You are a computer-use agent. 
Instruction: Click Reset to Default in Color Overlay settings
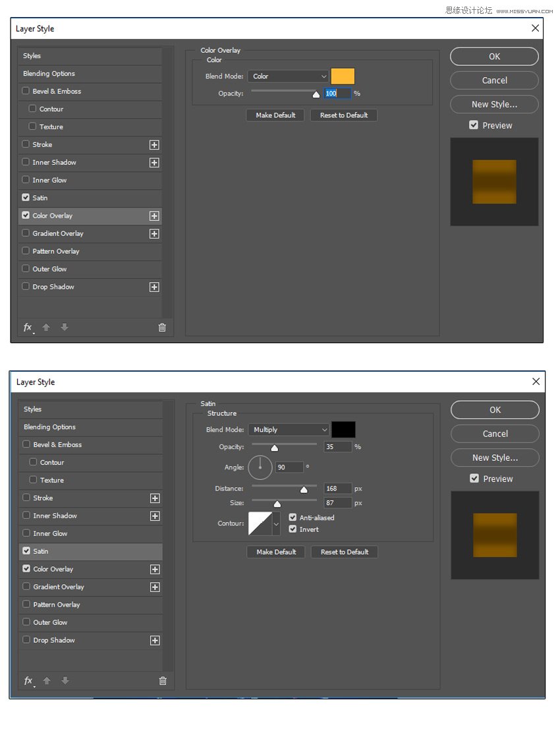(344, 115)
